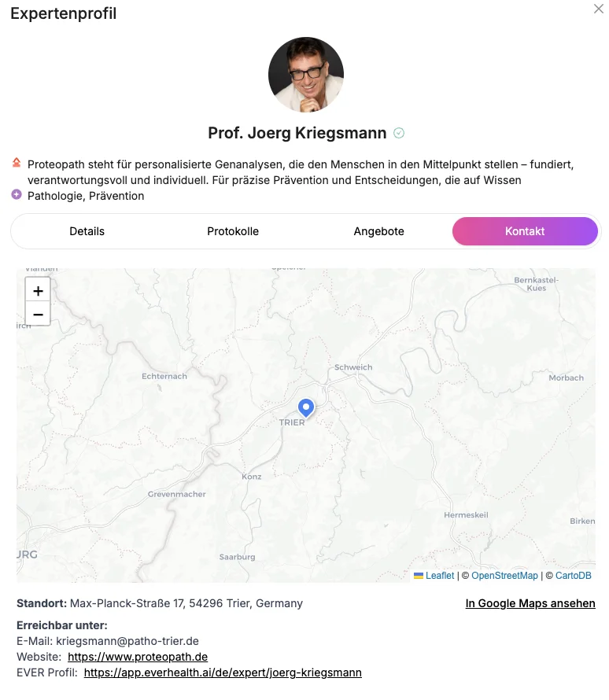Click the orange company icon next to description

click(17, 162)
